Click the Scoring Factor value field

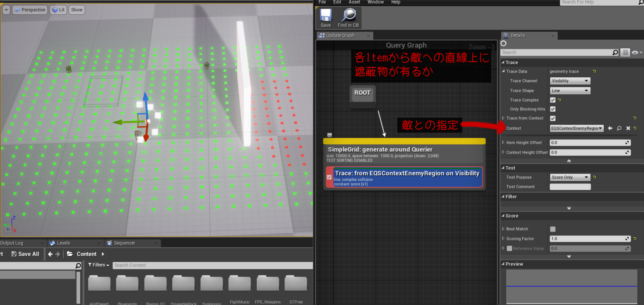[587, 239]
